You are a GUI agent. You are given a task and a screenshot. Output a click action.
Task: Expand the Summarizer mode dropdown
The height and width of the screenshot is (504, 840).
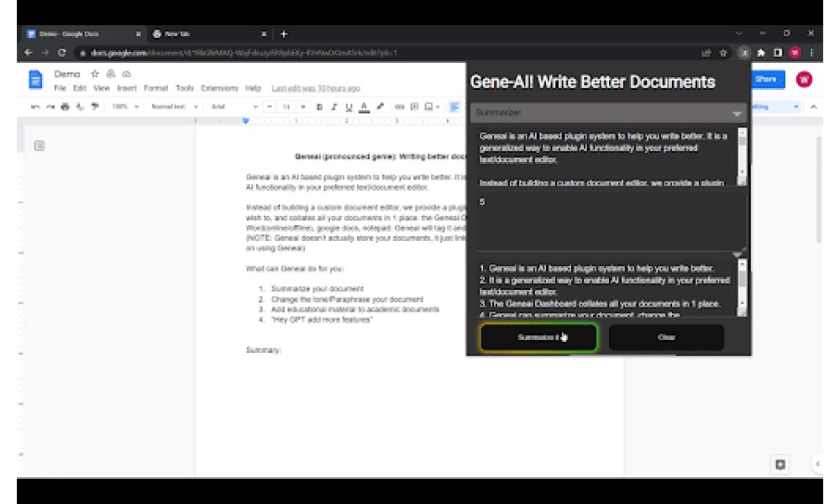608,113
